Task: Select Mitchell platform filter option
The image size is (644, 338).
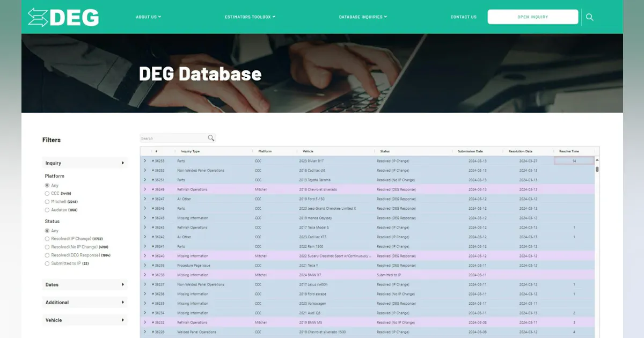Action: (x=47, y=202)
